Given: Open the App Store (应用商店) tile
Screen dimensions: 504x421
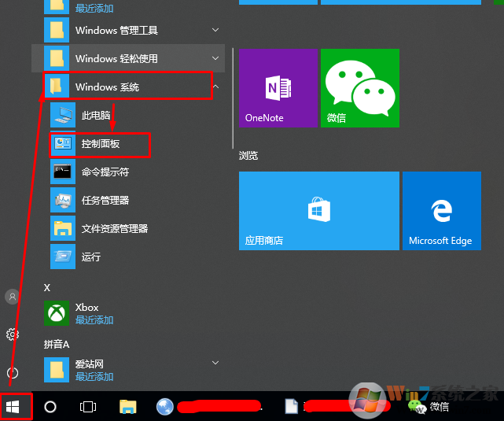Looking at the screenshot, I should point(318,211).
